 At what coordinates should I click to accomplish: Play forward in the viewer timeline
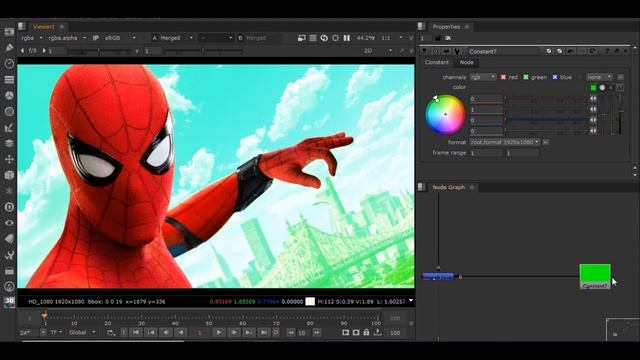(218, 333)
